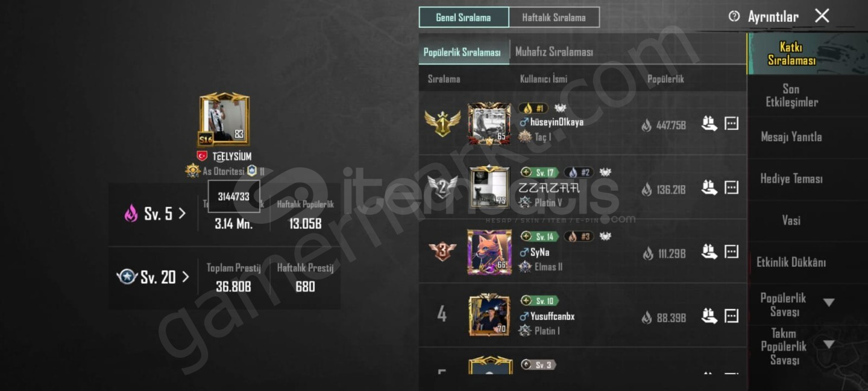Open the message icon in hüseyin01kaya's row

tap(731, 124)
